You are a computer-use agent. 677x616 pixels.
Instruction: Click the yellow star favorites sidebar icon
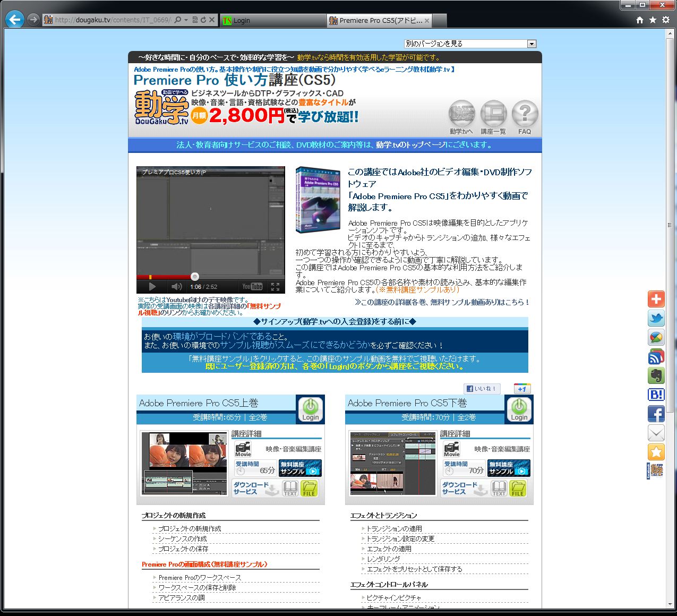coord(656,452)
